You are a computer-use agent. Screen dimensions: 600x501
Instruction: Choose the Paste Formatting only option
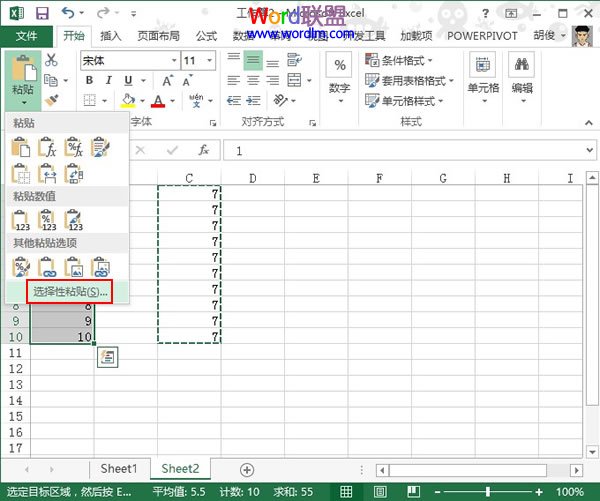(20, 267)
